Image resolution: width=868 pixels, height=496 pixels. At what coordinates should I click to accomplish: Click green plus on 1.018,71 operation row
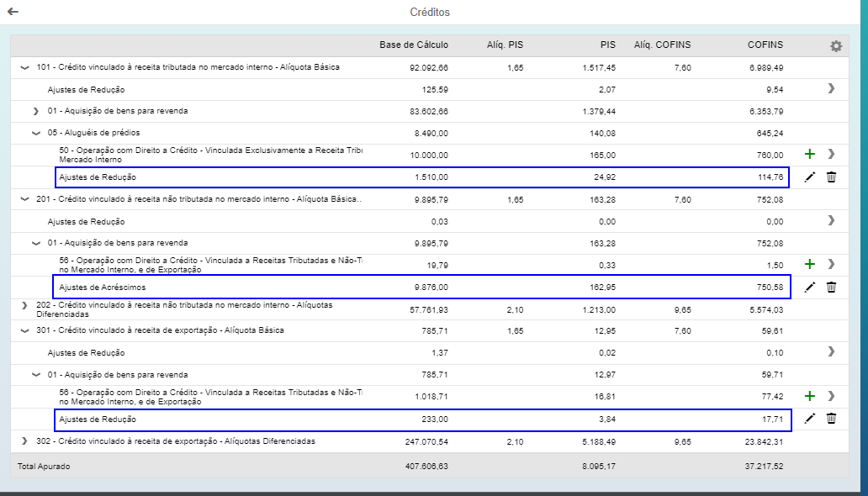[810, 396]
